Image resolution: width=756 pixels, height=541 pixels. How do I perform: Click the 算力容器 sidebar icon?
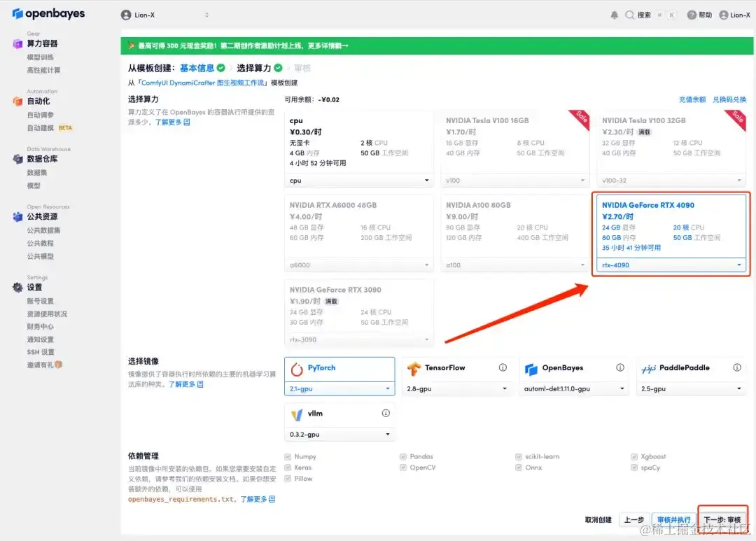(17, 44)
